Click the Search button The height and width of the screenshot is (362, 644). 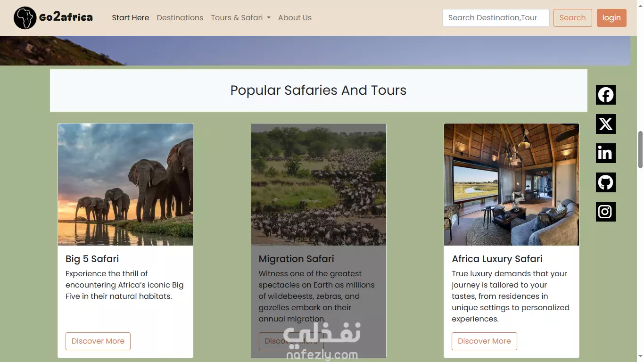click(573, 18)
